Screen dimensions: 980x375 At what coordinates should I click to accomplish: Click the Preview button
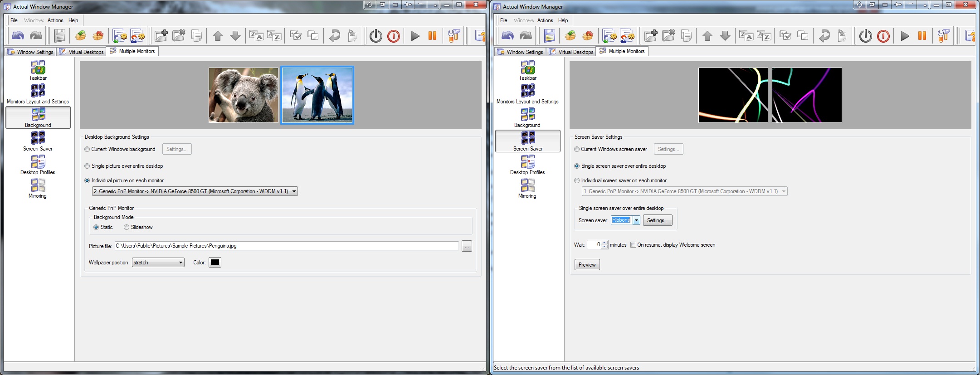[587, 265]
